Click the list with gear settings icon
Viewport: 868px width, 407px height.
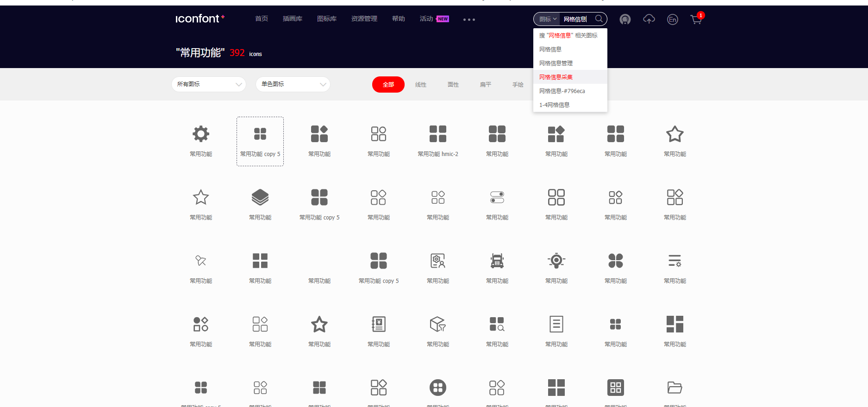675,261
